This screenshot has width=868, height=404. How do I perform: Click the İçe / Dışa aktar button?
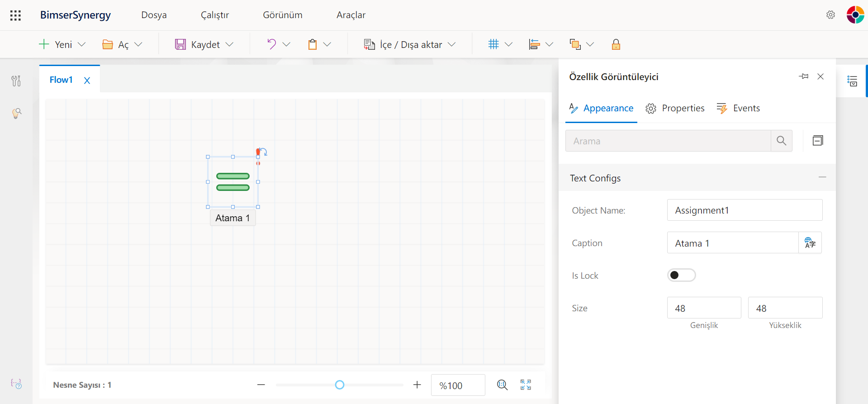point(404,44)
